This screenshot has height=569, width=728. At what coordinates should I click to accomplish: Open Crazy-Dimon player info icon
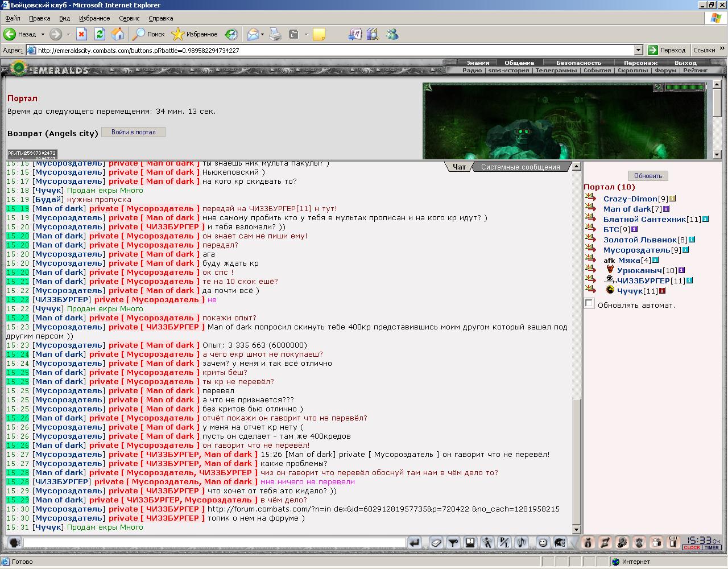[672, 199]
